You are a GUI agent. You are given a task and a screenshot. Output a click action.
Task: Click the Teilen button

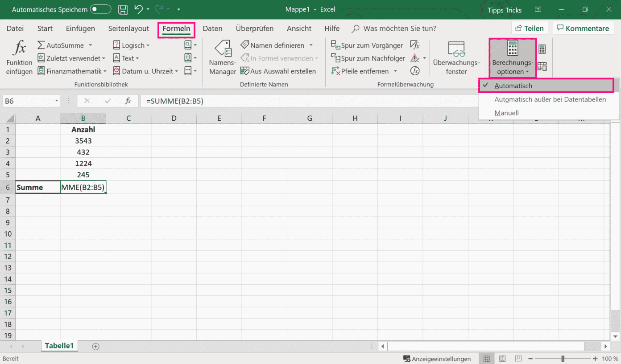coord(530,29)
